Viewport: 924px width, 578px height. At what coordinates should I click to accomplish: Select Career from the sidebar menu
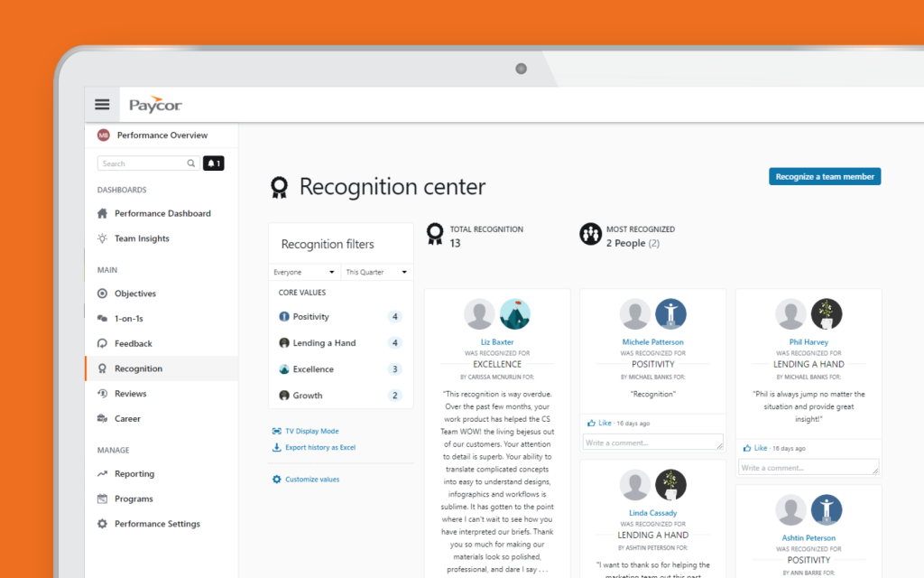click(120, 418)
